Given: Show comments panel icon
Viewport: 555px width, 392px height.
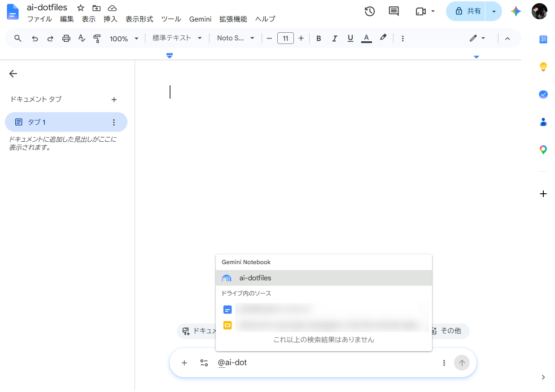Looking at the screenshot, I should pyautogui.click(x=393, y=12).
